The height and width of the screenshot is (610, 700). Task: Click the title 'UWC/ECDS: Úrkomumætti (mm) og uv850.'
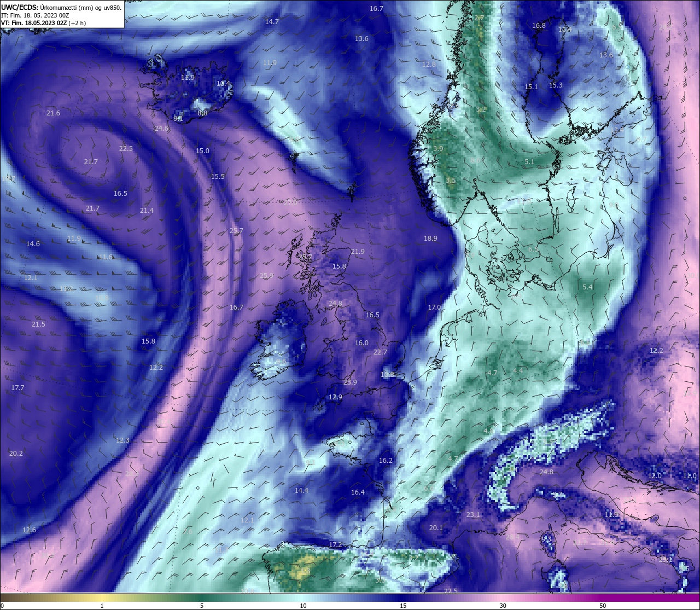pos(61,7)
